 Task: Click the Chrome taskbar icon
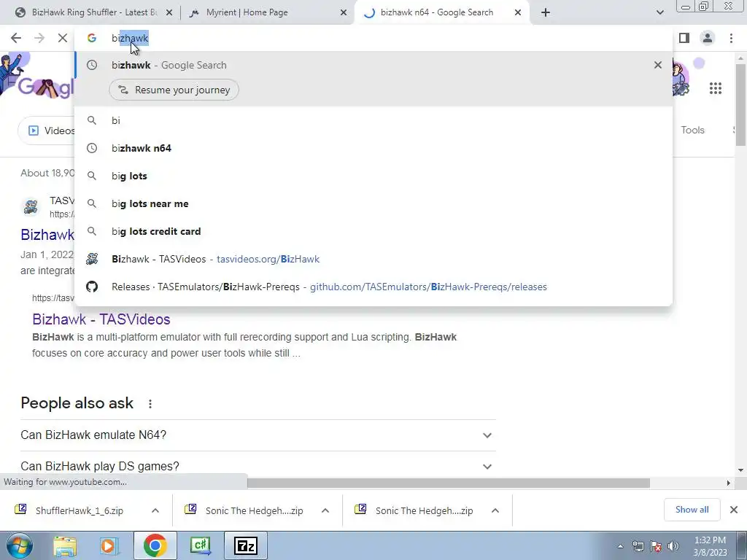[155, 545]
